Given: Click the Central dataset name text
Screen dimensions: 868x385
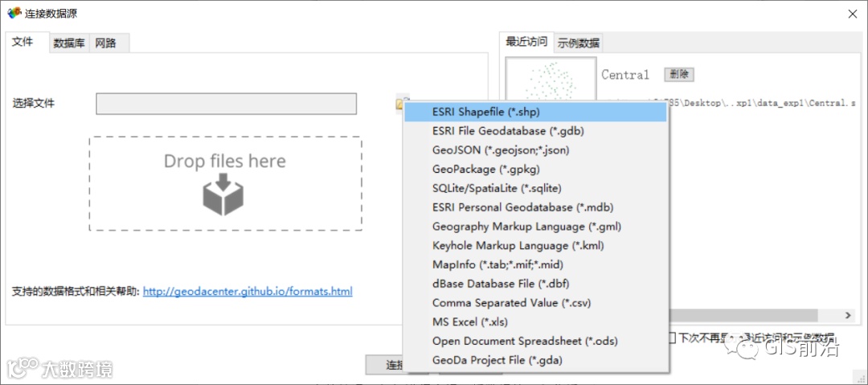Looking at the screenshot, I should 625,75.
